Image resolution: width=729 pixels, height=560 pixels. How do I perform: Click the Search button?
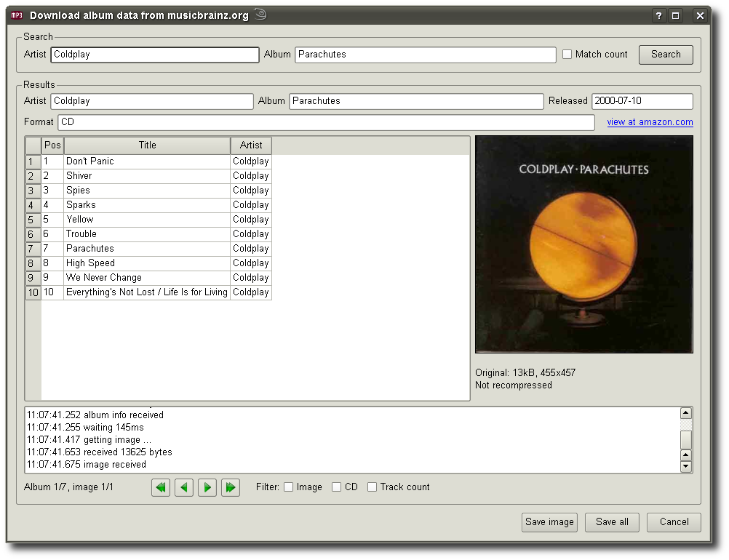(666, 55)
